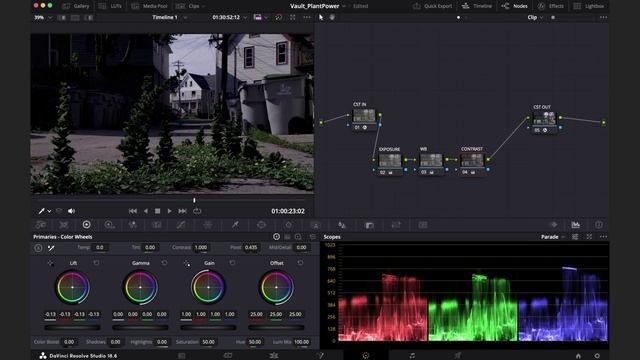Play the clip in reverse
This screenshot has width=640, height=360.
pyautogui.click(x=146, y=211)
